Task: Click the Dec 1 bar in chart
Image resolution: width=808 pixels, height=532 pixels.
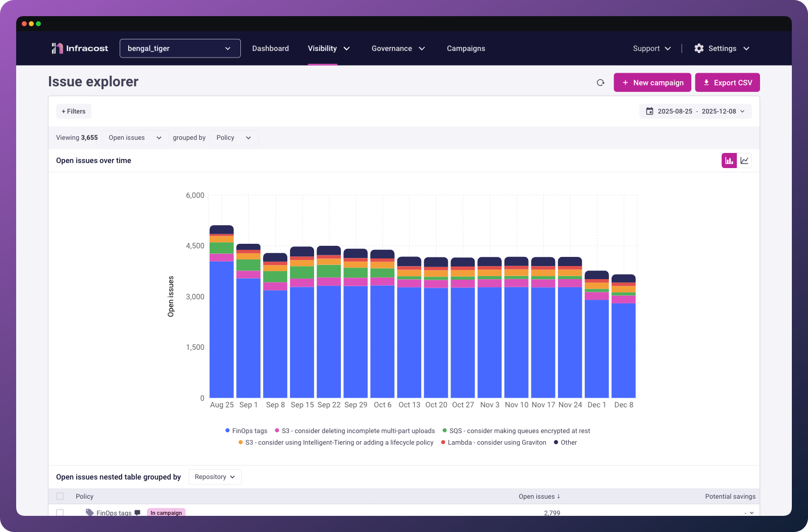Action: coord(597,334)
